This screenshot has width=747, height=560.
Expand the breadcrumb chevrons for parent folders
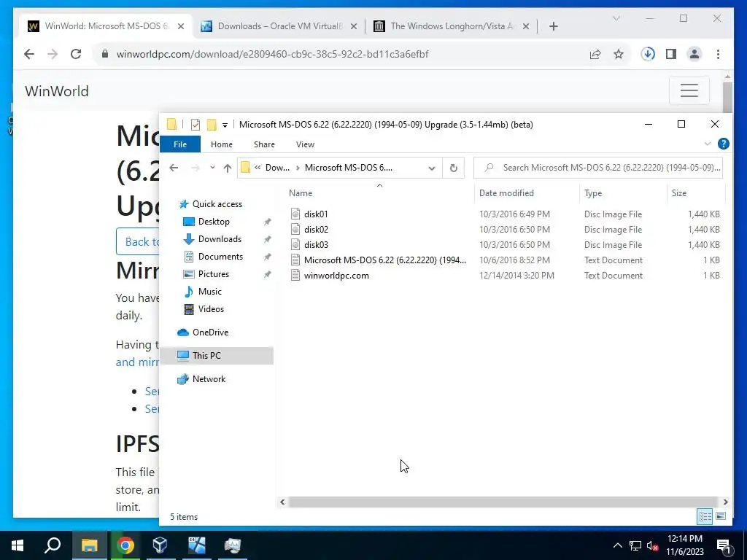258,168
